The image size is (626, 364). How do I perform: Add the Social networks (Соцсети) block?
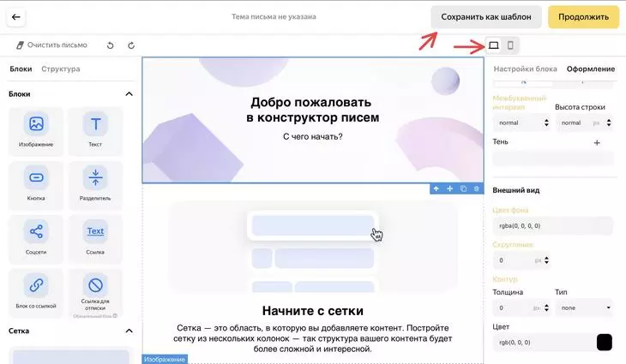point(36,238)
